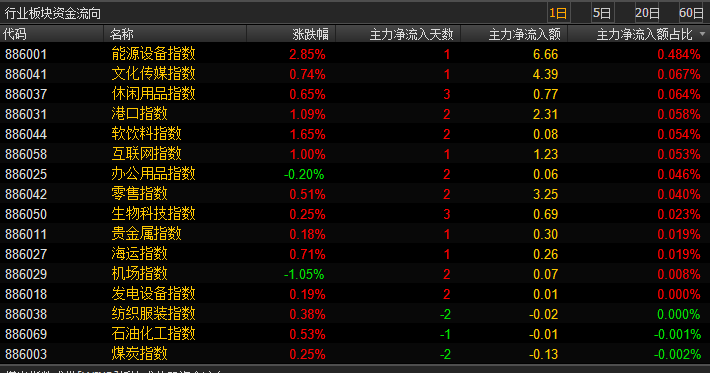Switch to the 5日 period tab

tap(602, 13)
